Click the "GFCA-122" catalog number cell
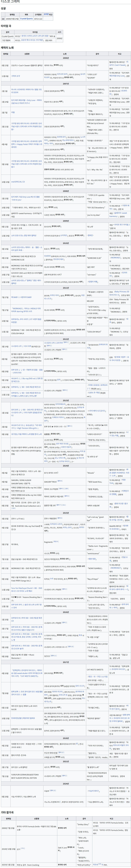Viewport: 131px width, 868px height. coord(38,19)
